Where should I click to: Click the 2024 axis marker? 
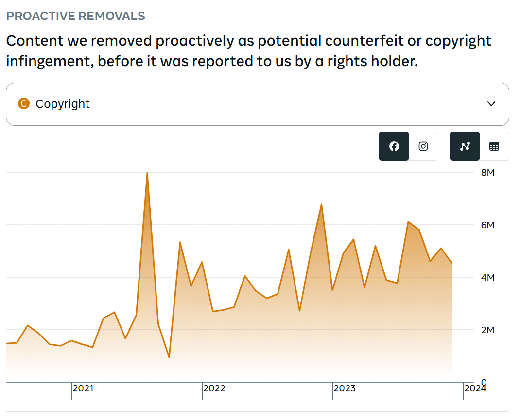pos(475,388)
